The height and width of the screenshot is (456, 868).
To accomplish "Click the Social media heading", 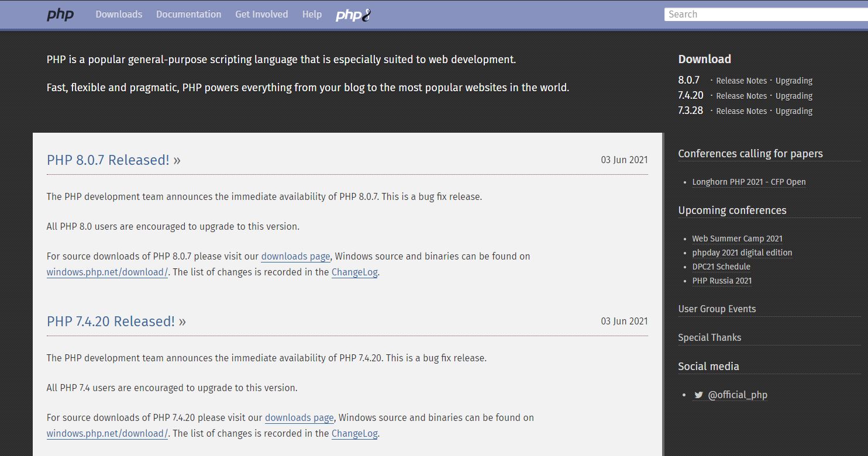I will 709,367.
